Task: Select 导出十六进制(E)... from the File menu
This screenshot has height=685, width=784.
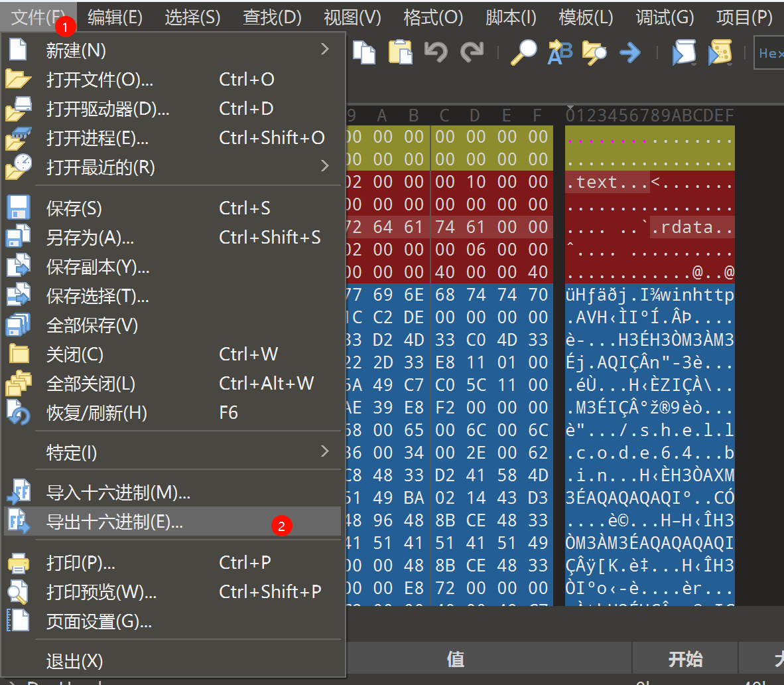Action: click(x=115, y=522)
